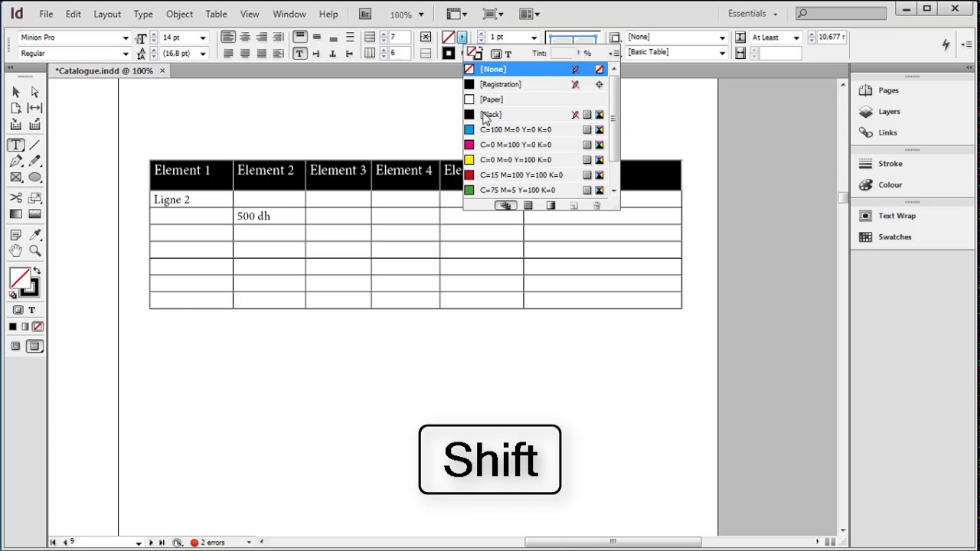
Task: Open the 14 pt font size dropdown
Action: point(203,37)
